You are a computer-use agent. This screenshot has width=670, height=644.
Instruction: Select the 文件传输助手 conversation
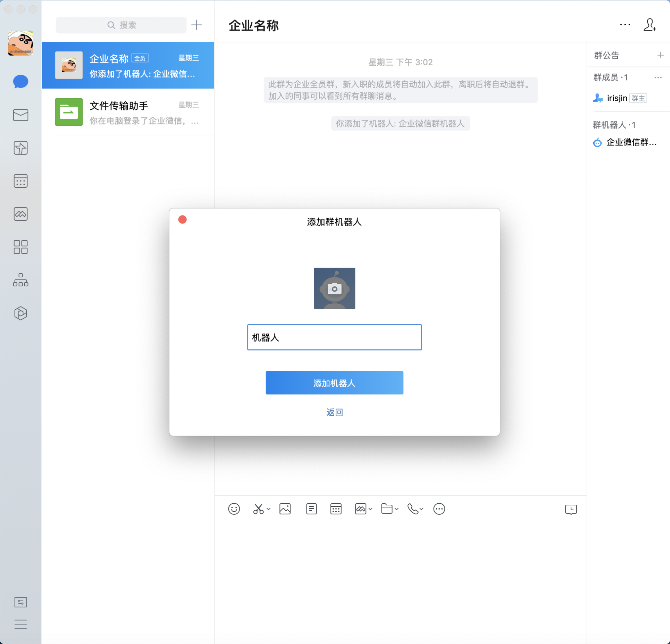pyautogui.click(x=128, y=112)
